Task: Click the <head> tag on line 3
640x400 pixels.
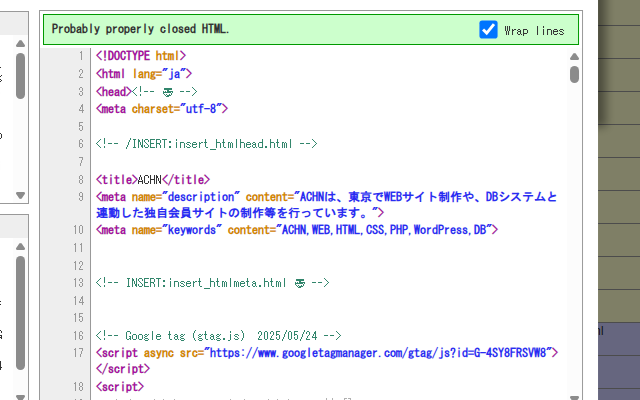Action: pos(113,91)
